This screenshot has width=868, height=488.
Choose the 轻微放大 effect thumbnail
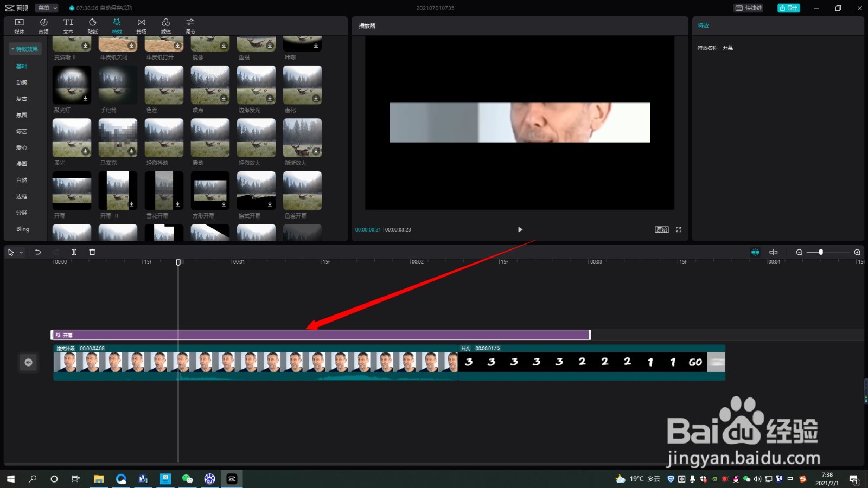pos(256,138)
